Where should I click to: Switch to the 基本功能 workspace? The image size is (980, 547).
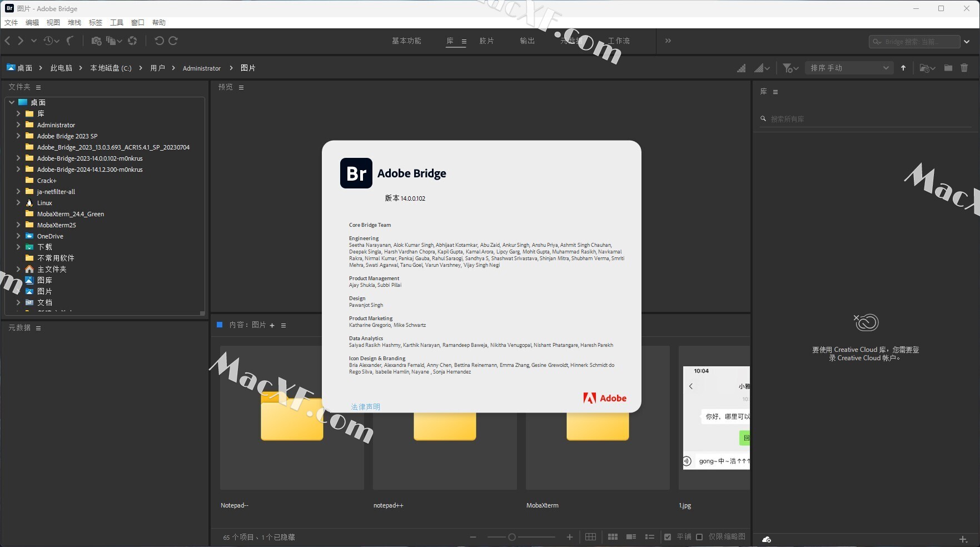click(406, 41)
